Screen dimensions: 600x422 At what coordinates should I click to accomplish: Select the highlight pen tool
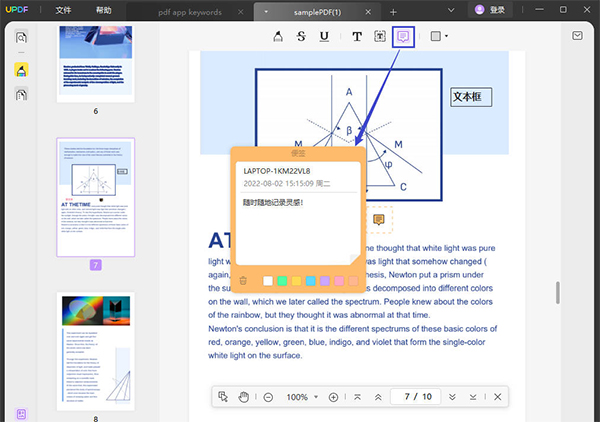(277, 37)
